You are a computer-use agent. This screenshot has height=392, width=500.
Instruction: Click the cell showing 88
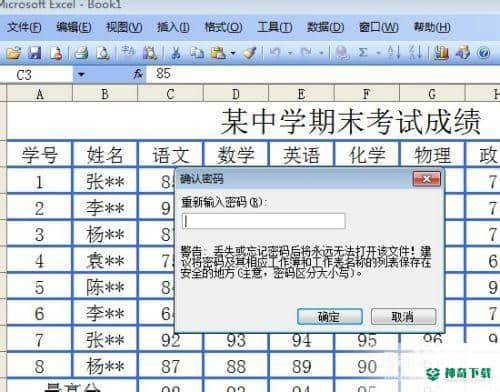coord(236,366)
